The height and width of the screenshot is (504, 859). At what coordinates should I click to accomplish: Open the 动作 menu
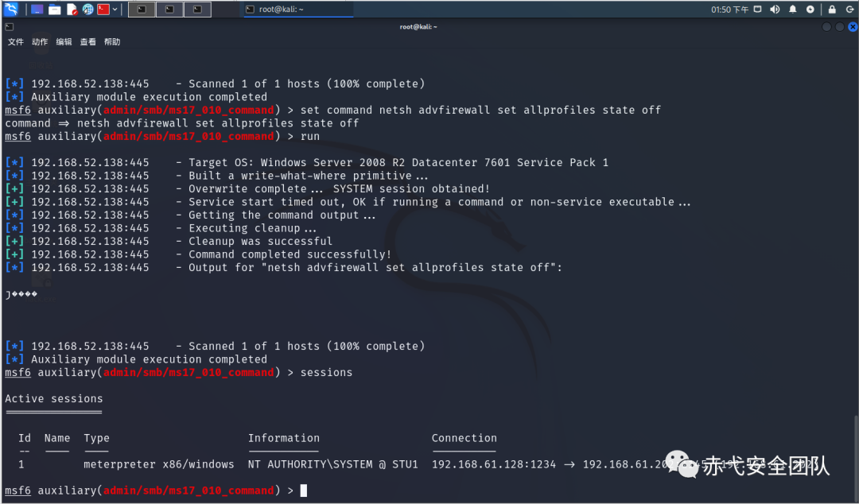coord(40,41)
